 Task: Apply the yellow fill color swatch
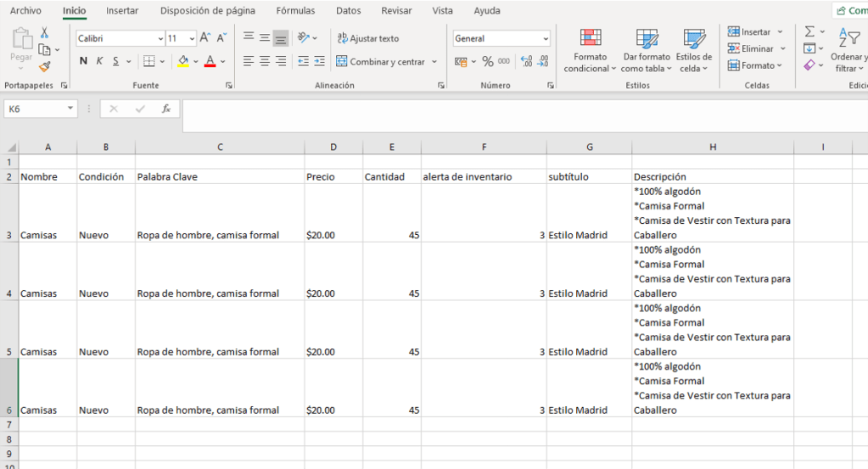tap(182, 61)
